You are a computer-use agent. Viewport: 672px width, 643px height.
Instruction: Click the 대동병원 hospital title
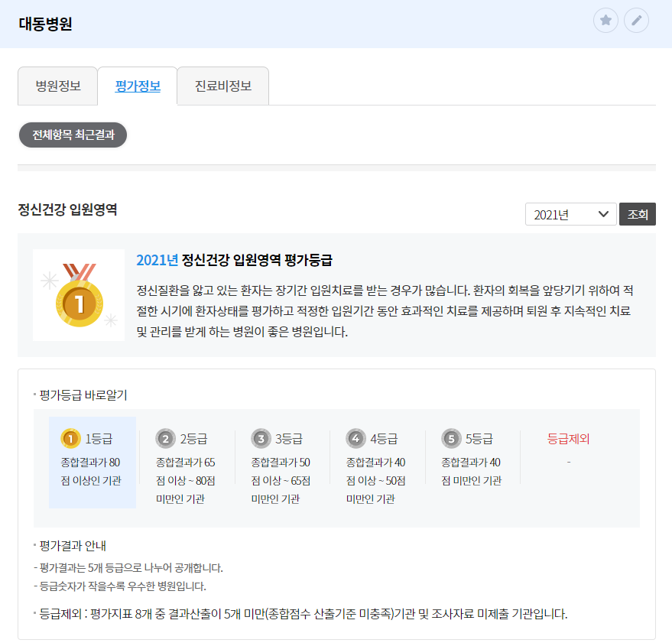(x=45, y=24)
